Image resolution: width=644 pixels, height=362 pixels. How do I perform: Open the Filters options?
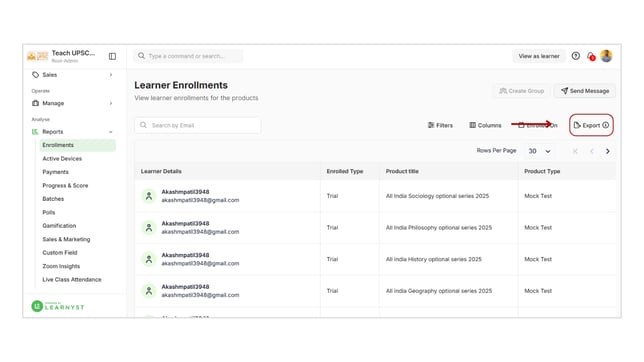pyautogui.click(x=440, y=125)
